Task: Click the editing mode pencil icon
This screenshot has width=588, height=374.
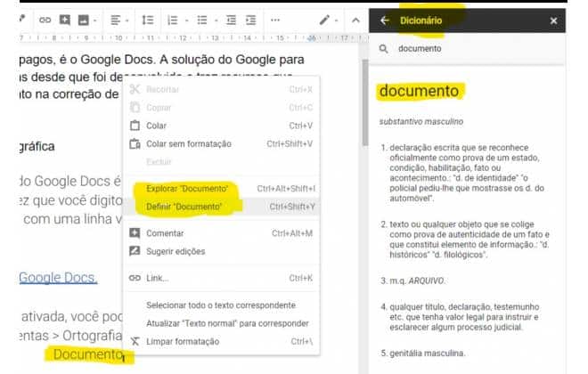Action: pos(324,20)
